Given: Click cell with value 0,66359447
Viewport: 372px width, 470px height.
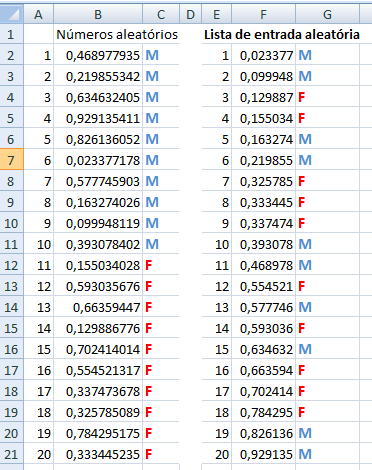Looking at the screenshot, I should click(98, 307).
